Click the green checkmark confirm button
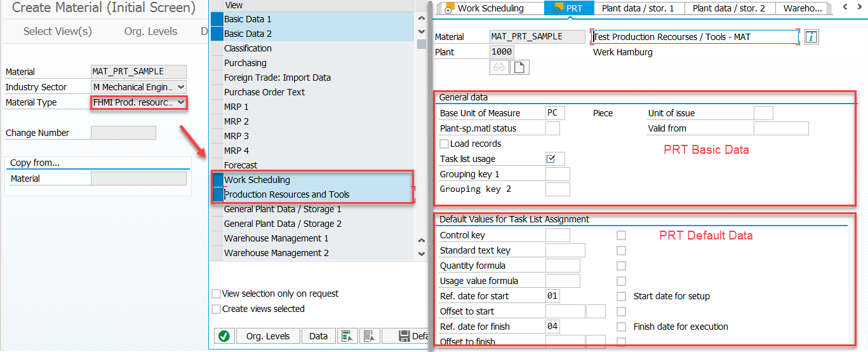 [224, 336]
